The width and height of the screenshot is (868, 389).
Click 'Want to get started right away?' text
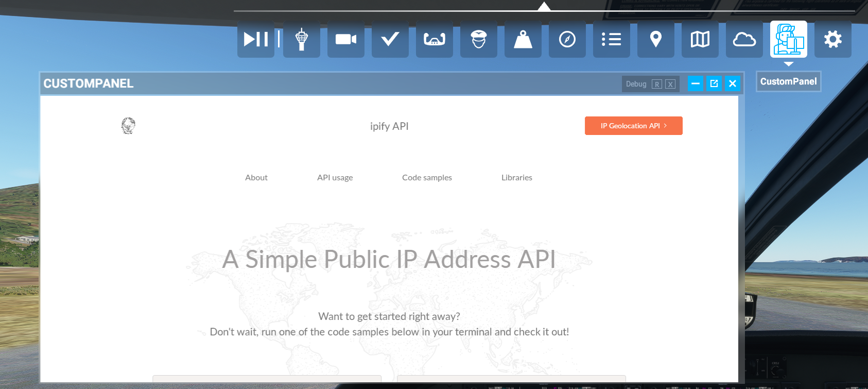(x=389, y=316)
